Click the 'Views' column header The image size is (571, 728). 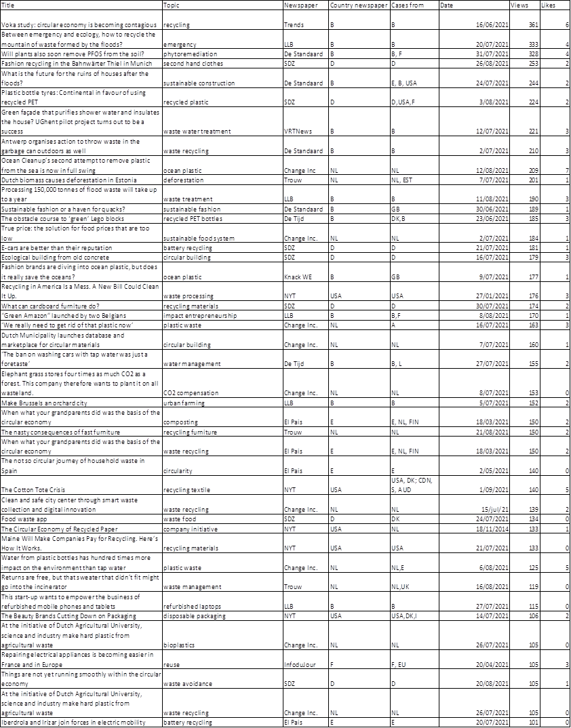[524, 5]
